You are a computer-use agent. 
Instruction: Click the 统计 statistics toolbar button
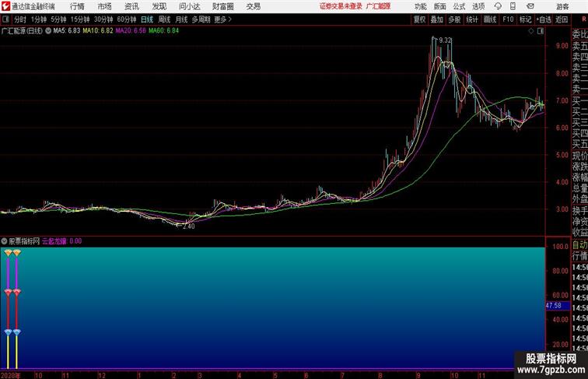(472, 19)
